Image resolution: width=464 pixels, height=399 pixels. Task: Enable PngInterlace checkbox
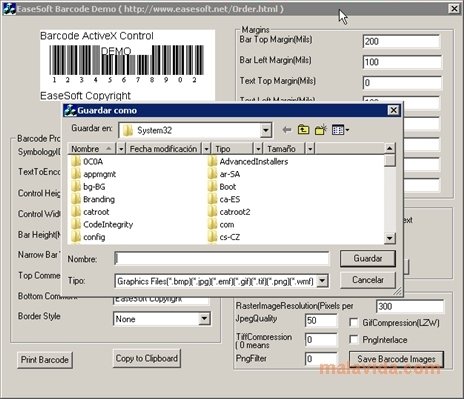pos(353,339)
